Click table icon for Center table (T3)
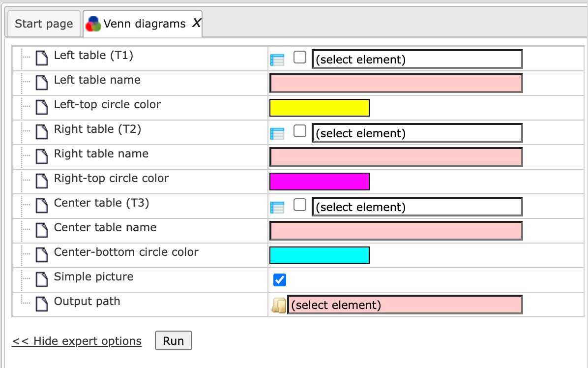The image size is (588, 368). [x=277, y=208]
